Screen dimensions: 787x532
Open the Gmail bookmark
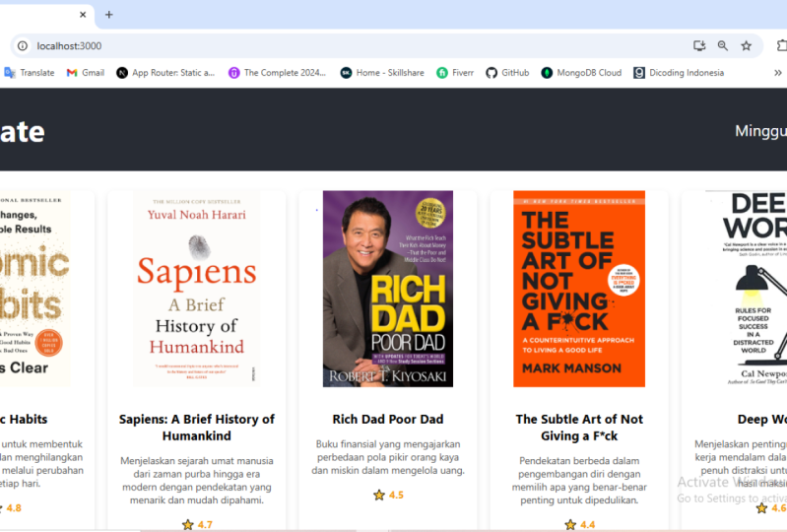pos(86,73)
